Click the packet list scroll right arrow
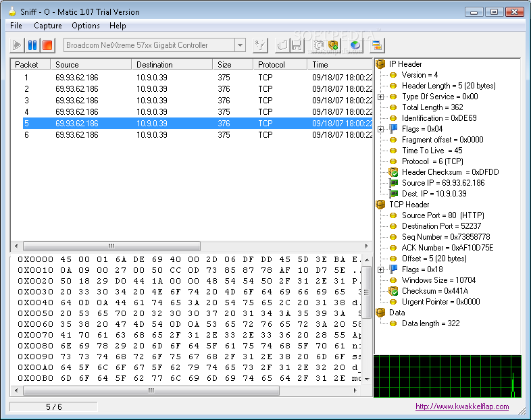Viewport: 531px width, 420px height. (366, 246)
